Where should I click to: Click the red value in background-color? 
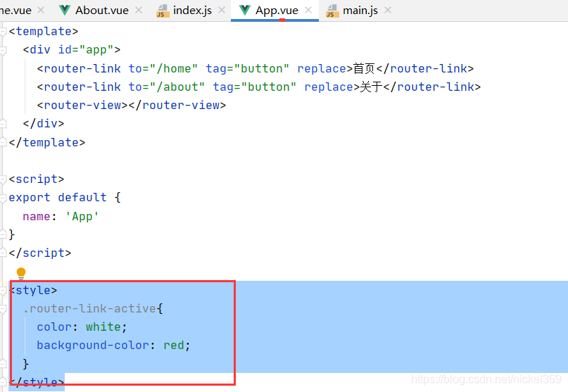[x=174, y=346]
